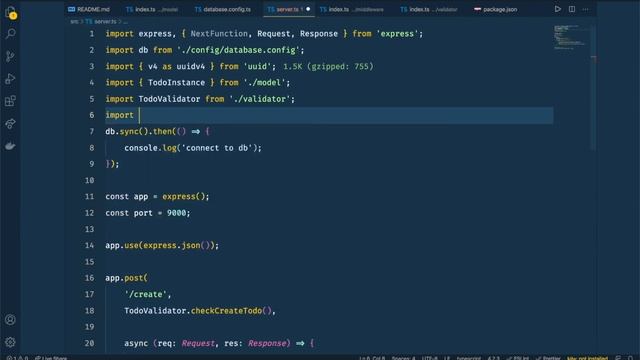Click 'uuidv4' in the line 3 import
Image resolution: width=640 pixels, height=360 pixels.
coord(191,66)
